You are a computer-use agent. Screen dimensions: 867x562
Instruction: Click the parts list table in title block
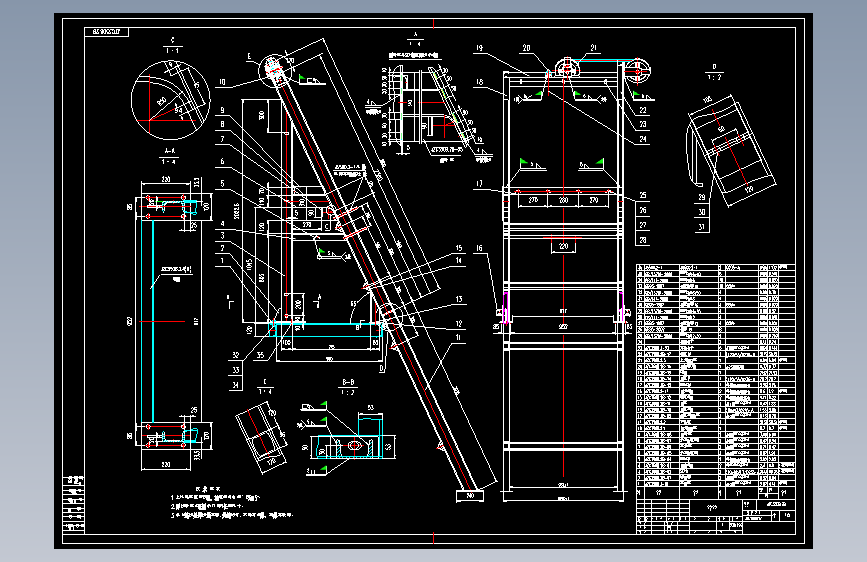point(715,381)
